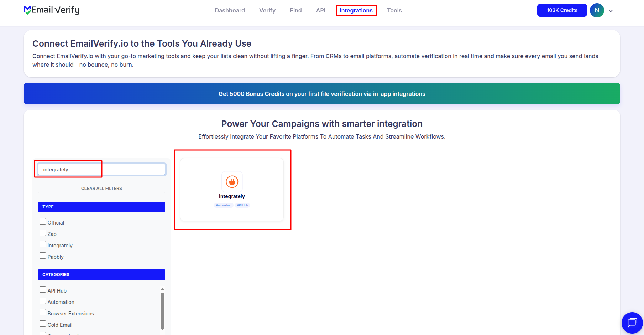The width and height of the screenshot is (644, 335).
Task: Click the Integrately plug icon
Action: pyautogui.click(x=232, y=182)
